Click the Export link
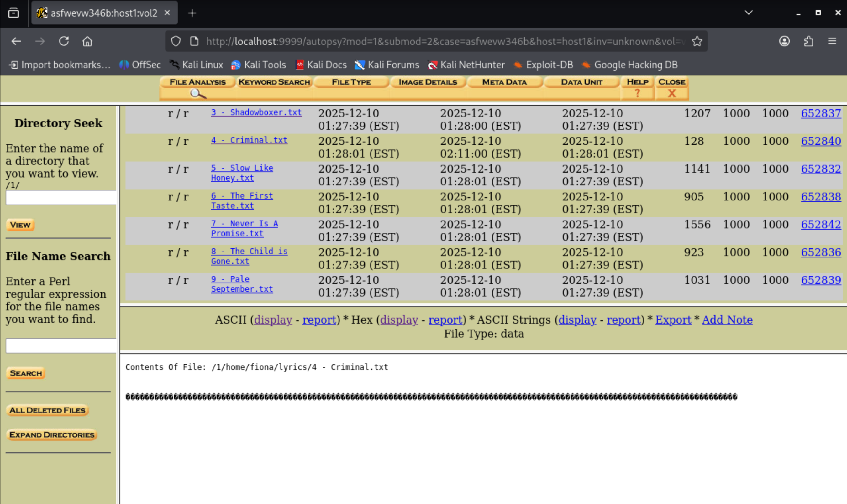Viewport: 847px width, 504px height. tap(673, 320)
